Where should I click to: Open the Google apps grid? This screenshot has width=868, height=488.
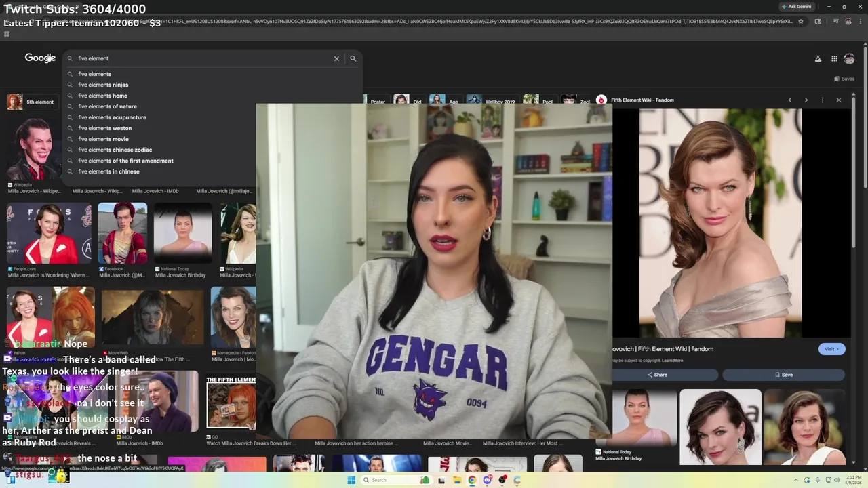[834, 59]
